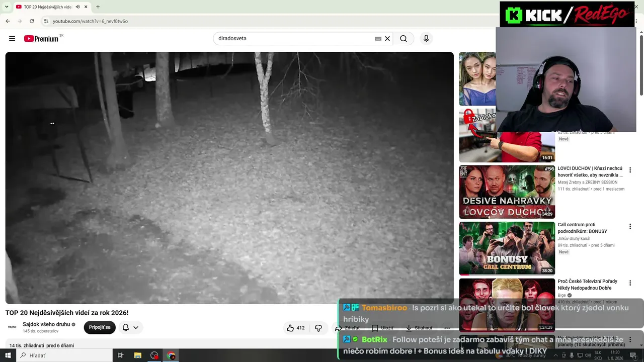
Task: Open options menu for 'Proč České Televizní' video
Action: [x=630, y=283]
